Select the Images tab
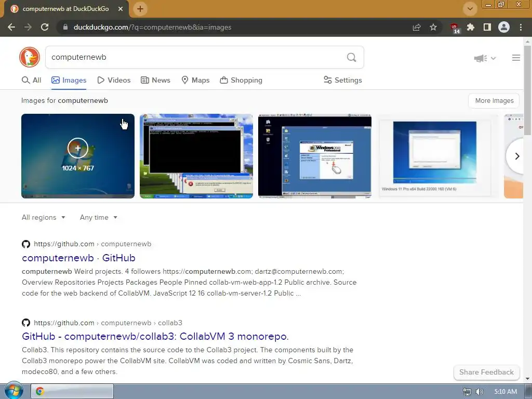Image resolution: width=532 pixels, height=399 pixels. tap(69, 80)
